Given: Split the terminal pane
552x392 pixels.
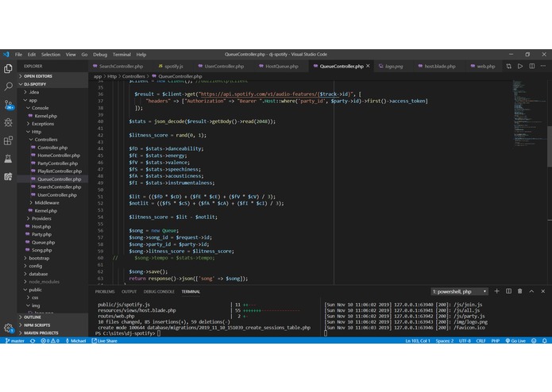Looking at the screenshot, I should 508,291.
